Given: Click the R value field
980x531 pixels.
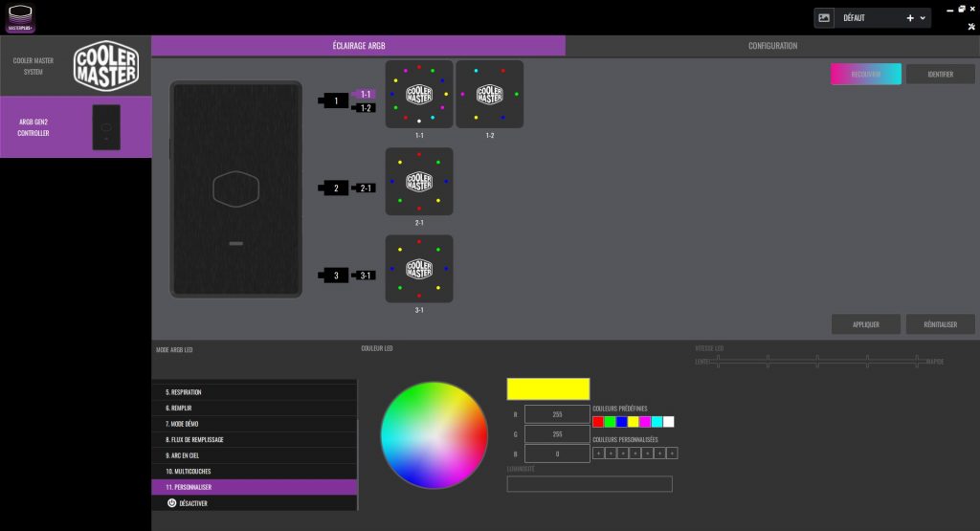Looking at the screenshot, I should 557,414.
